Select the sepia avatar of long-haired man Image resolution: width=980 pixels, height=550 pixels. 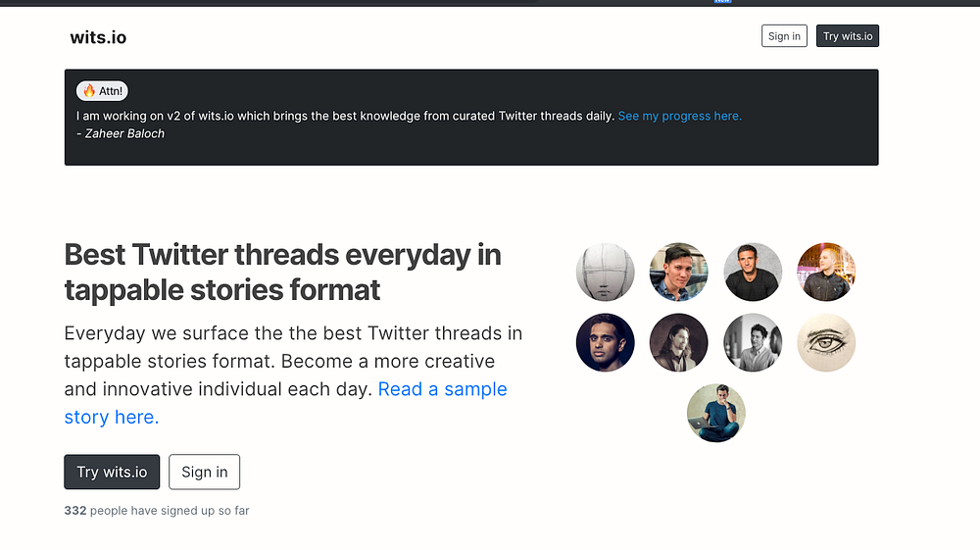[x=679, y=342]
